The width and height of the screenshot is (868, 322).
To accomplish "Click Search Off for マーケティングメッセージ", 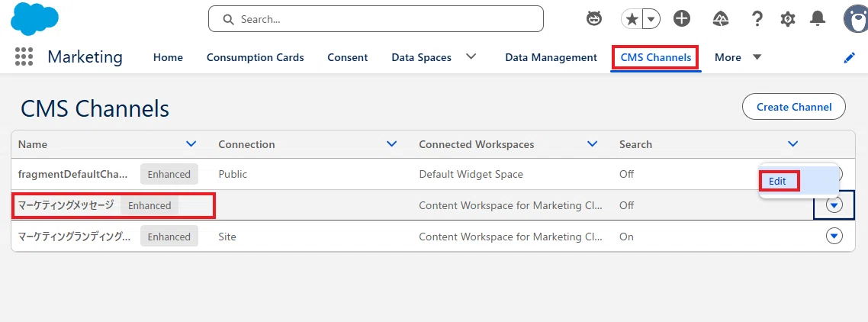I will coord(626,205).
